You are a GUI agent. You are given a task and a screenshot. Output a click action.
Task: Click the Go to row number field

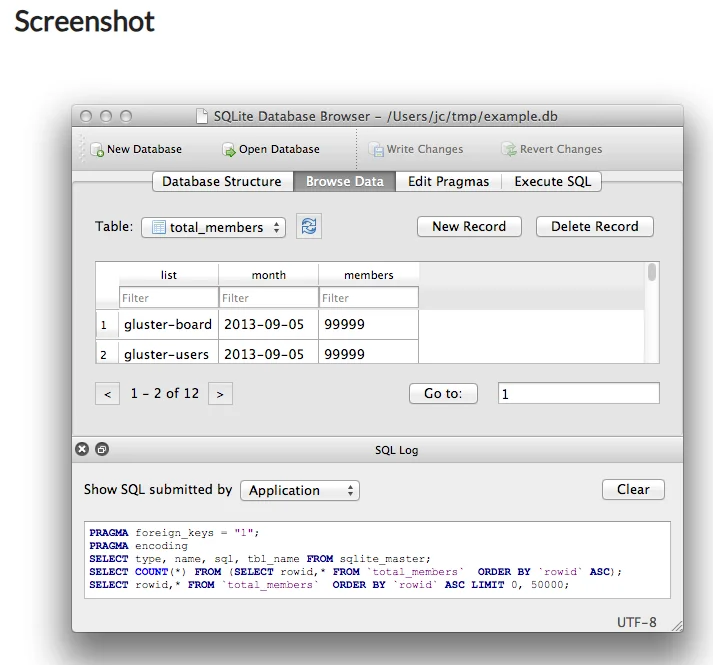pos(578,393)
